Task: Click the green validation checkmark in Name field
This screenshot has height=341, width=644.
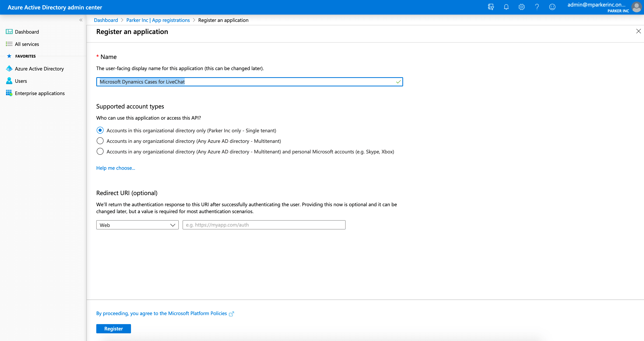Action: [x=398, y=82]
